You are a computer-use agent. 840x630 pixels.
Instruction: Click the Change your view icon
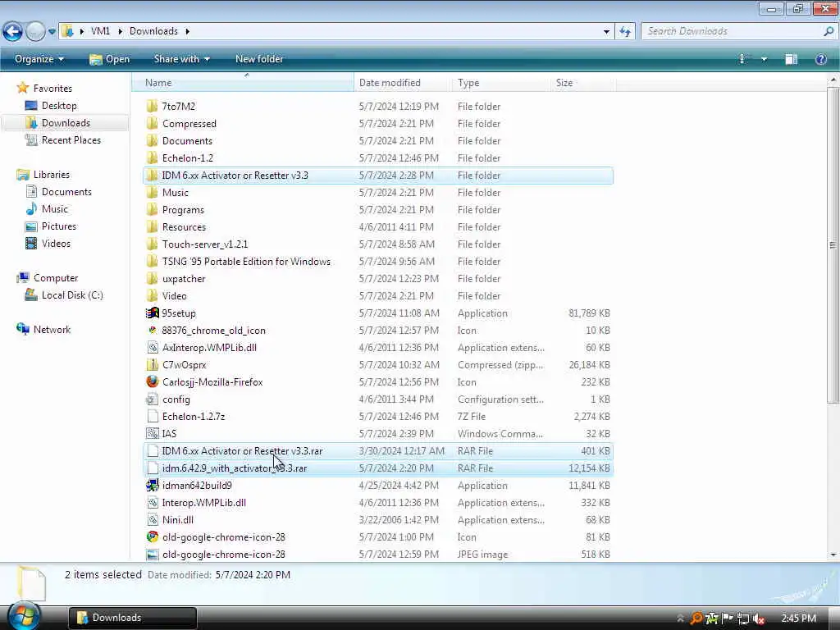pos(743,59)
